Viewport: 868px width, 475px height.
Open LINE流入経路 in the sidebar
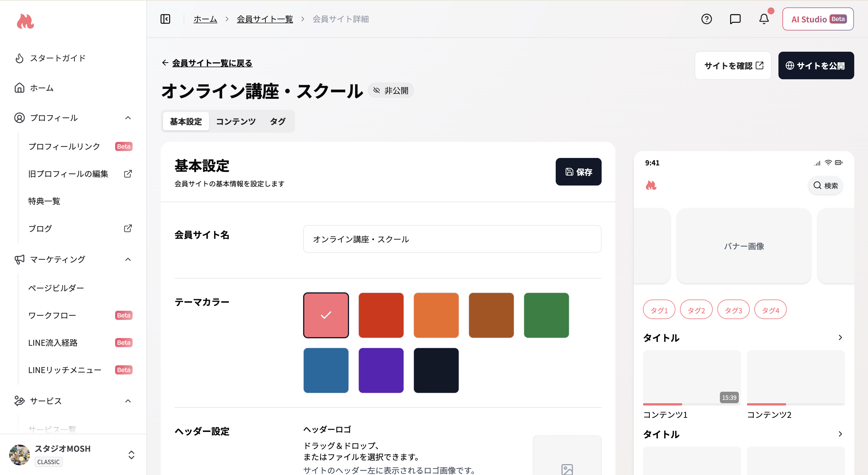click(x=53, y=343)
